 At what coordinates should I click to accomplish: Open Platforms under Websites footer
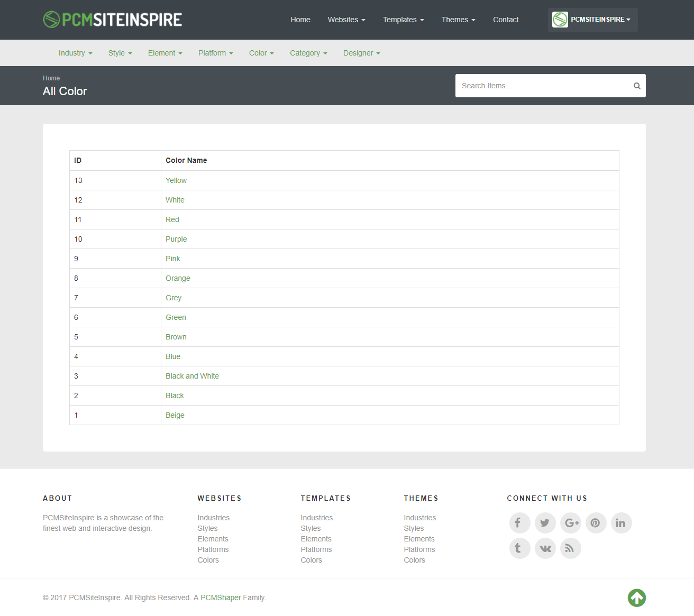pyautogui.click(x=213, y=549)
